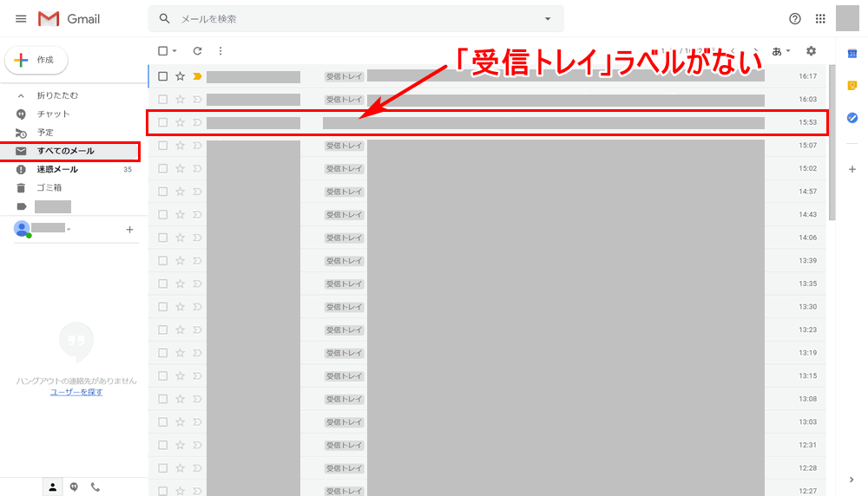This screenshot has width=868, height=496.
Task: Star the 13:39 email
Action: click(x=180, y=260)
